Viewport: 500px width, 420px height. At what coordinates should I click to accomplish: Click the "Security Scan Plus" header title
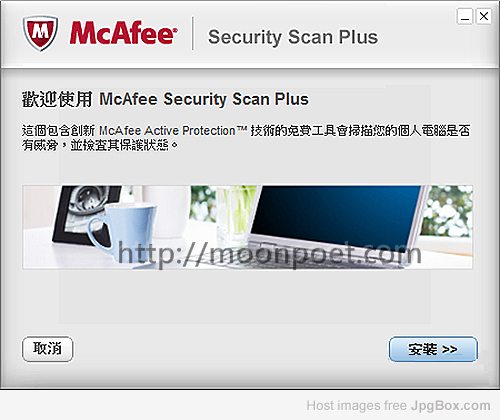tap(293, 37)
